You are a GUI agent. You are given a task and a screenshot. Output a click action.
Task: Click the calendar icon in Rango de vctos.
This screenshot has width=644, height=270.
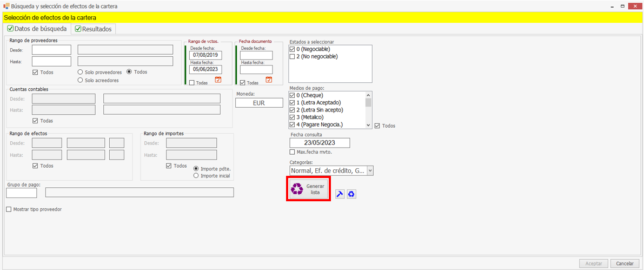pos(218,80)
